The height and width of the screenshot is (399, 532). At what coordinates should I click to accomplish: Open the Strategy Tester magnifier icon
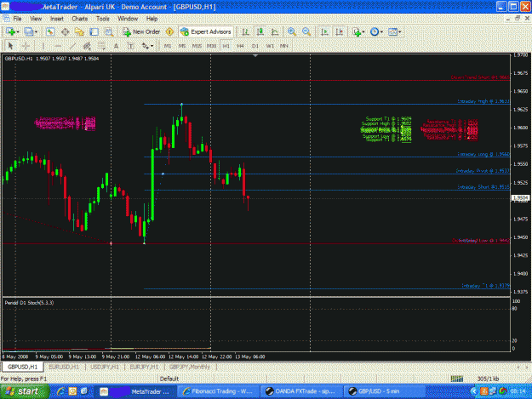tap(109, 31)
